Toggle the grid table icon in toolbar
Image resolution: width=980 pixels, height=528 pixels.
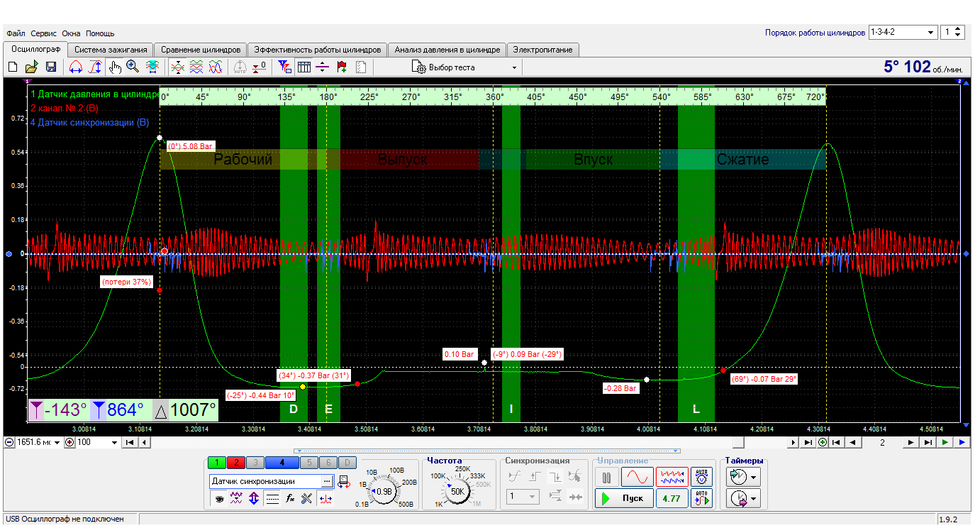point(304,67)
